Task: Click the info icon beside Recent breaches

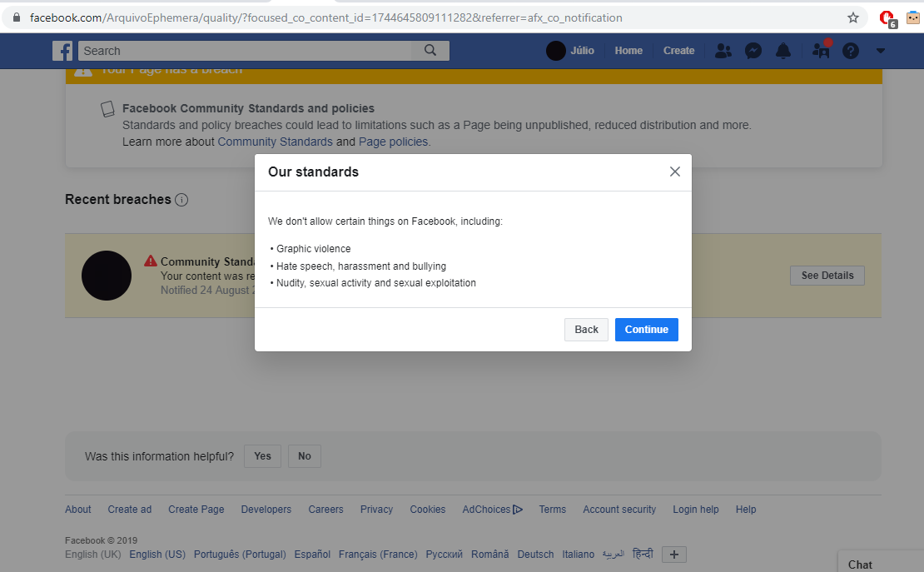Action: [181, 200]
